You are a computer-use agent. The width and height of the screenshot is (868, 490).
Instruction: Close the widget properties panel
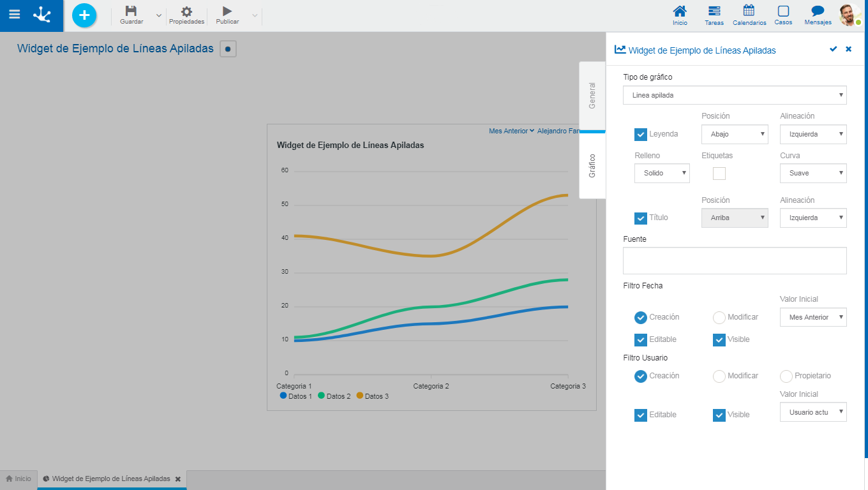coord(848,49)
